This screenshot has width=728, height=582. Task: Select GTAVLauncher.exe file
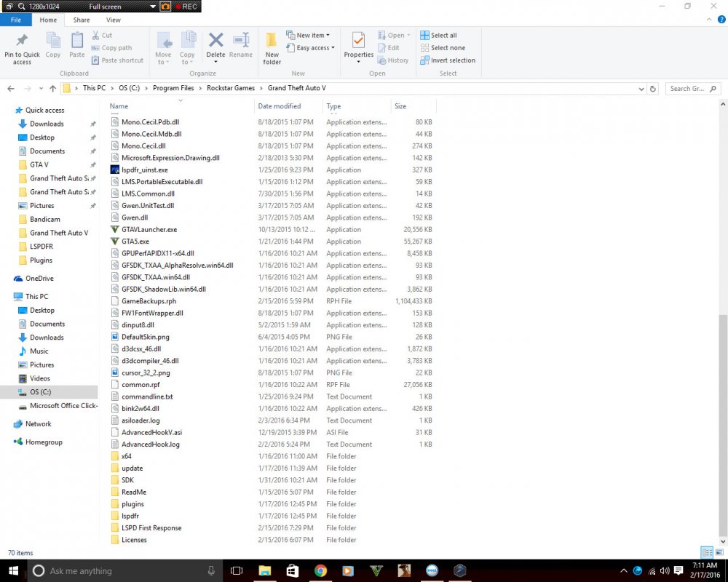(x=149, y=229)
